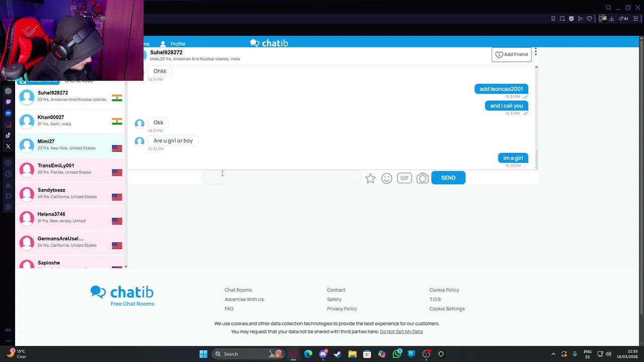This screenshot has height=362, width=644.
Task: Open the emoji picker
Action: coord(386,178)
